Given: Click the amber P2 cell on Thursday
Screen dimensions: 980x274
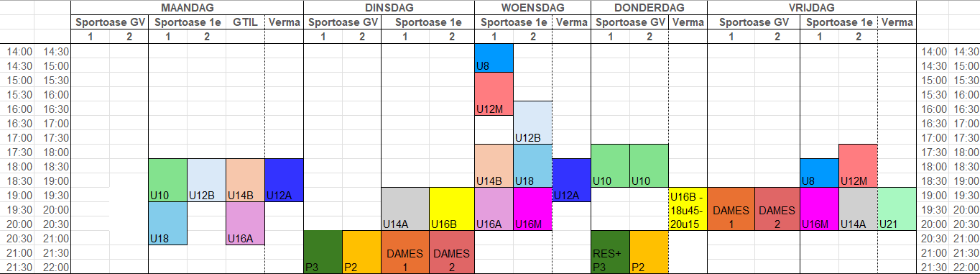Looking at the screenshot, I should click(x=649, y=252).
